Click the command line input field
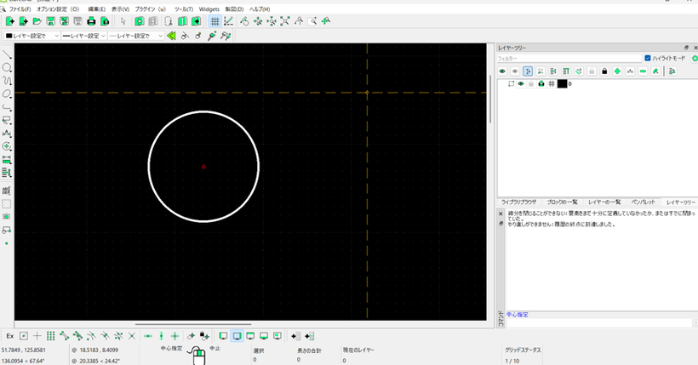 [x=599, y=323]
